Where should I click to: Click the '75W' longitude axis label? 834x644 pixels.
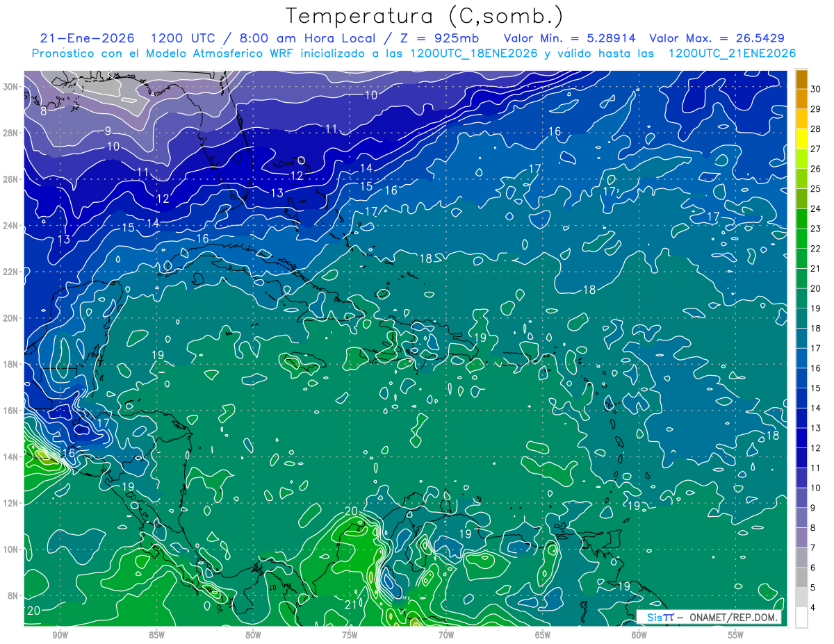[350, 635]
